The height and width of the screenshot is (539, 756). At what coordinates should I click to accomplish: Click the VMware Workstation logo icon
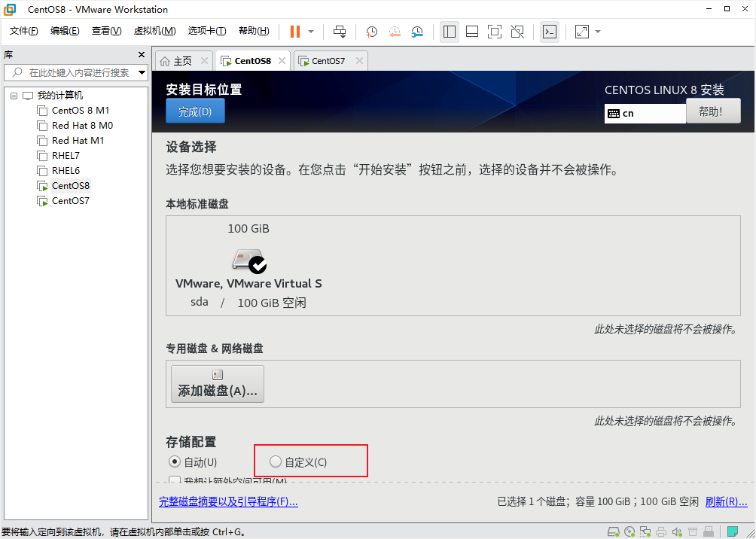coord(10,9)
